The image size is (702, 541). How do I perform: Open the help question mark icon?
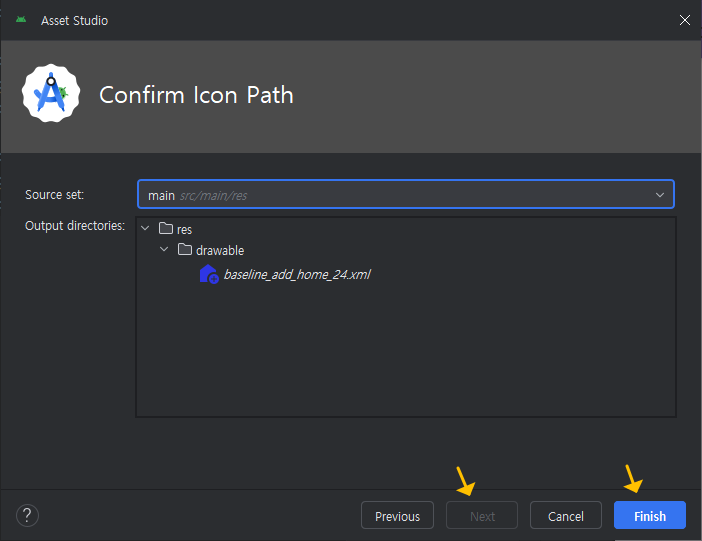(27, 515)
